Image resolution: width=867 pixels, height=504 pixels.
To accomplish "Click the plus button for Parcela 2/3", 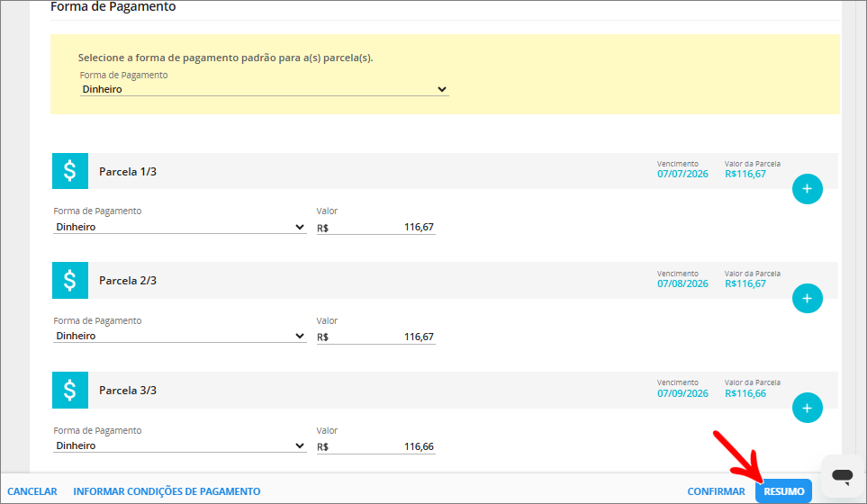I will 807,299.
